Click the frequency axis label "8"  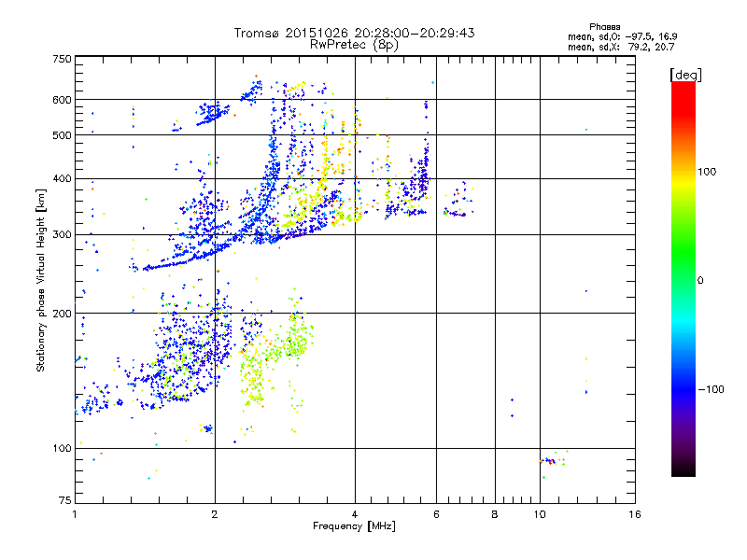tap(495, 514)
